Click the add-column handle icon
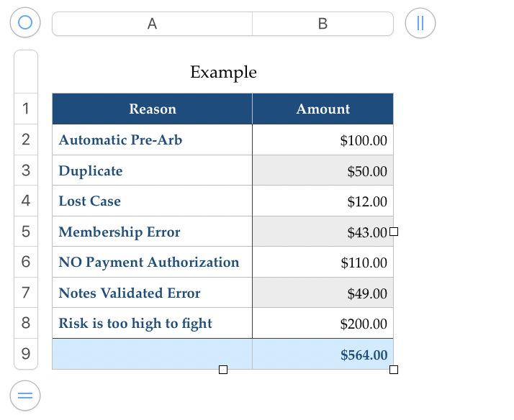The height and width of the screenshot is (420, 514). [x=420, y=22]
